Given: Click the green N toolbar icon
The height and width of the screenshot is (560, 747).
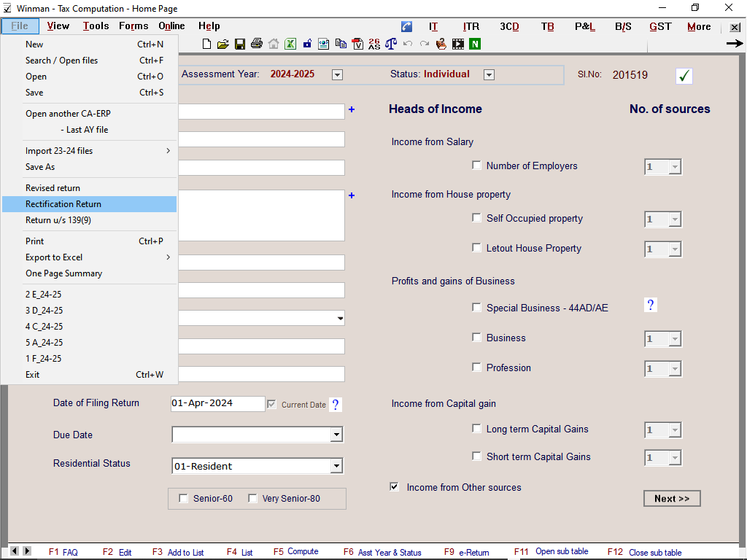Looking at the screenshot, I should [x=476, y=44].
